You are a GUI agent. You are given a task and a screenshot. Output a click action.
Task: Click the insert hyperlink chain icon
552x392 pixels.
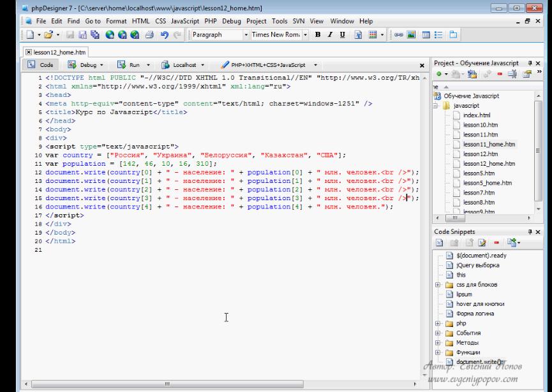click(398, 34)
